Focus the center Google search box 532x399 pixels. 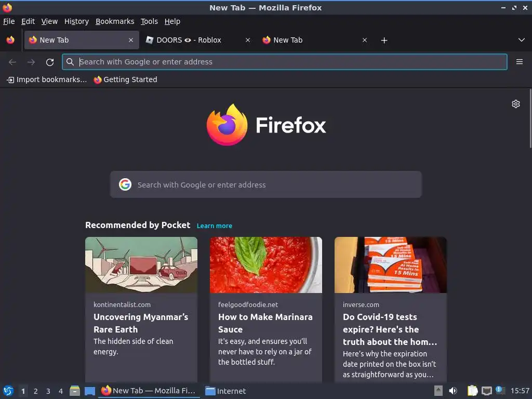(x=265, y=184)
